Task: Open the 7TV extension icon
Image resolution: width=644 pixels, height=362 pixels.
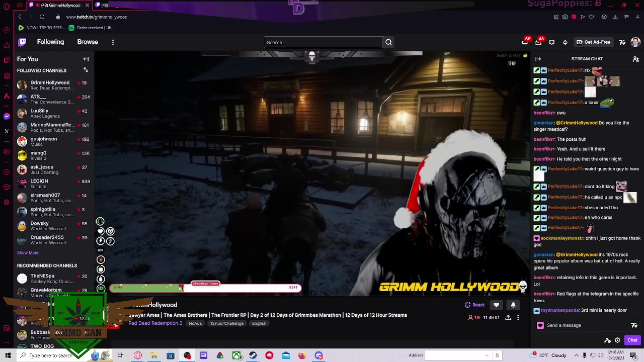Action: tap(622, 42)
